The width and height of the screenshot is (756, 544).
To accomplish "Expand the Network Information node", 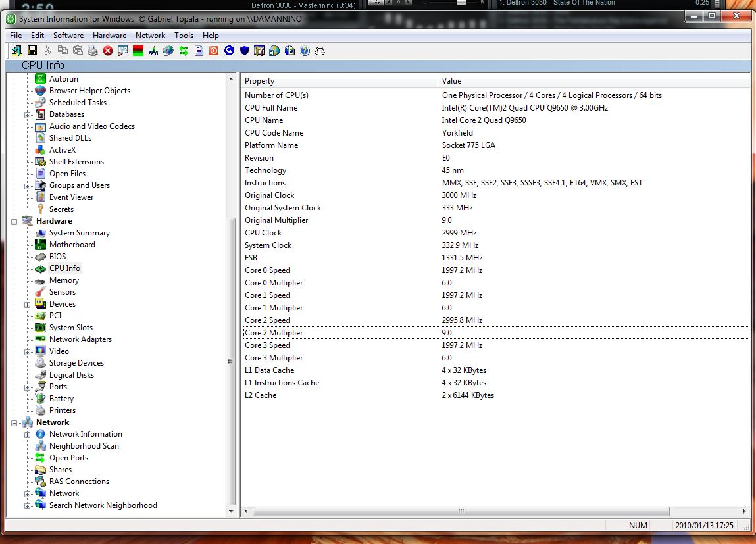I will tap(28, 435).
